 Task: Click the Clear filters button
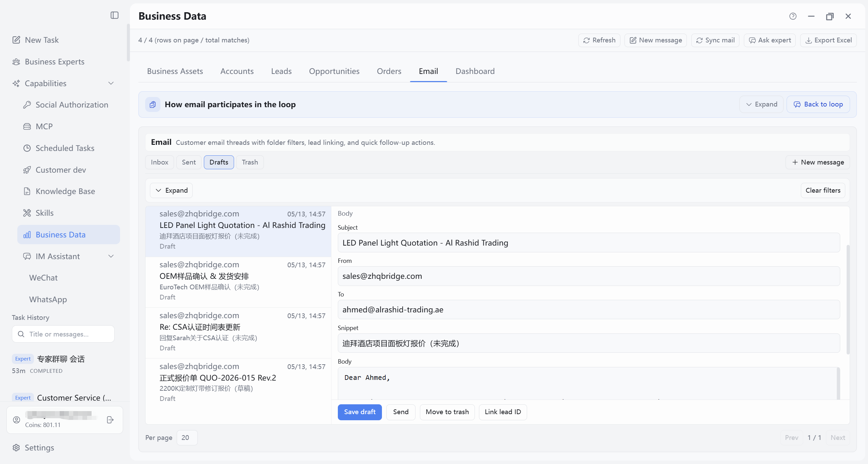(823, 191)
